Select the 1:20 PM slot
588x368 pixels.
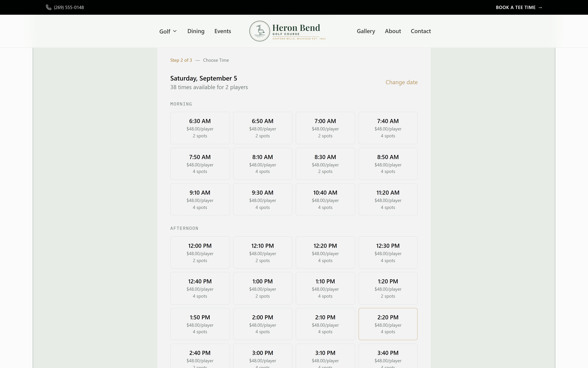pos(388,288)
